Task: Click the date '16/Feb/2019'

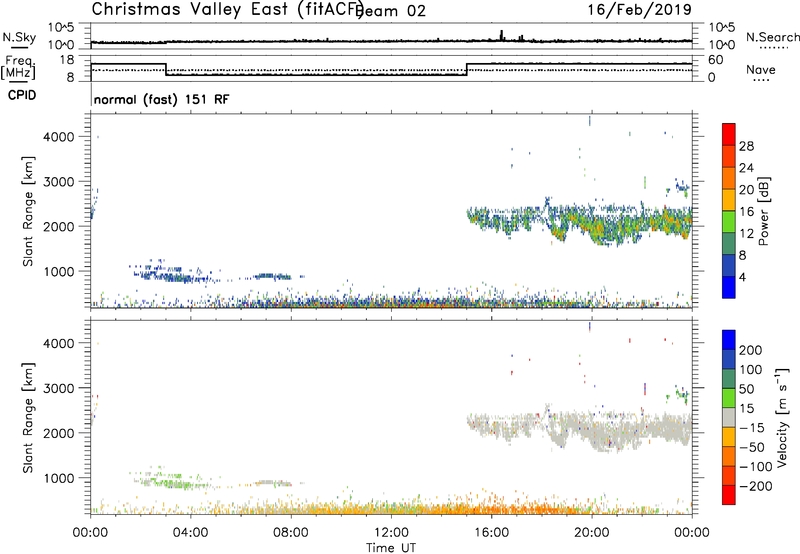Action: [x=640, y=10]
